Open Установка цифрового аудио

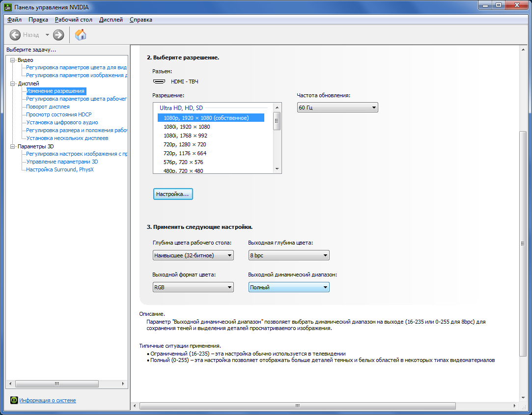click(x=62, y=122)
